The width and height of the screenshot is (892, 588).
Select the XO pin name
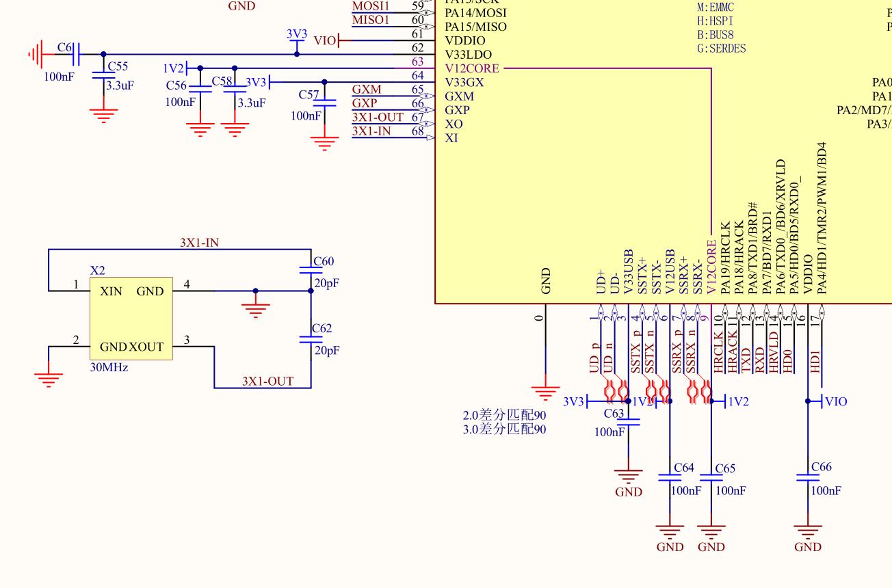[454, 124]
